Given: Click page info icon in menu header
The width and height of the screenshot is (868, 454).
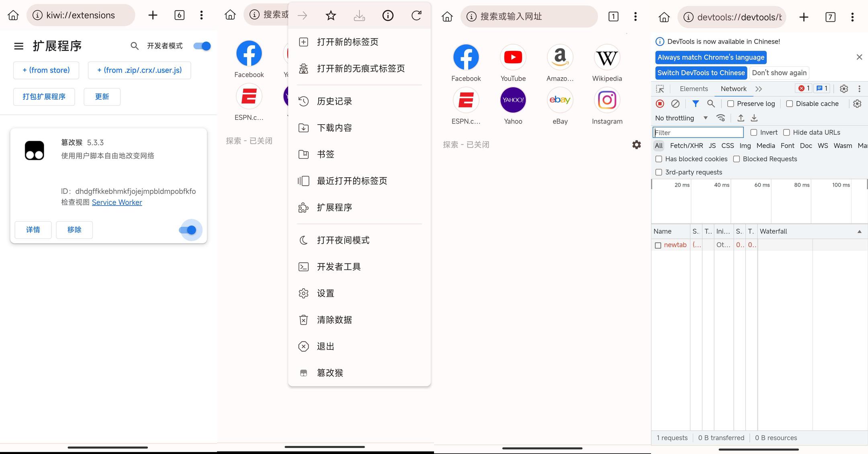Looking at the screenshot, I should pos(388,16).
